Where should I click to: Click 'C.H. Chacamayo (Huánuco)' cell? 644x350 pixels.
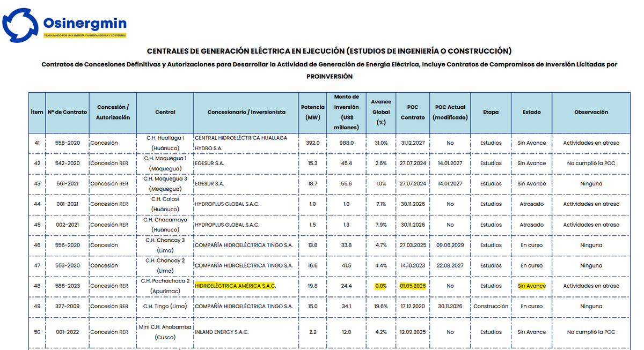pyautogui.click(x=165, y=225)
